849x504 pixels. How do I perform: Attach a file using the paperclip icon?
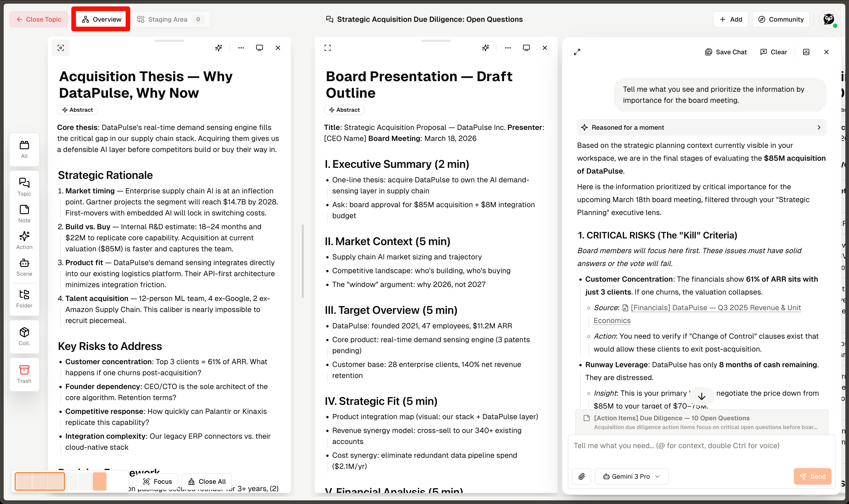click(x=581, y=476)
